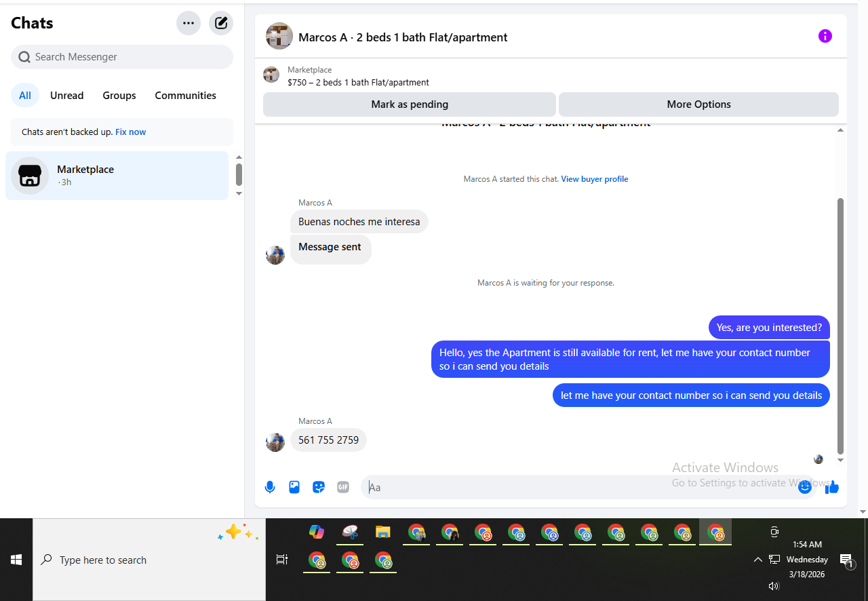Screen dimensions: 868x601
Task: Open conversation information purple i icon
Action: click(x=825, y=36)
